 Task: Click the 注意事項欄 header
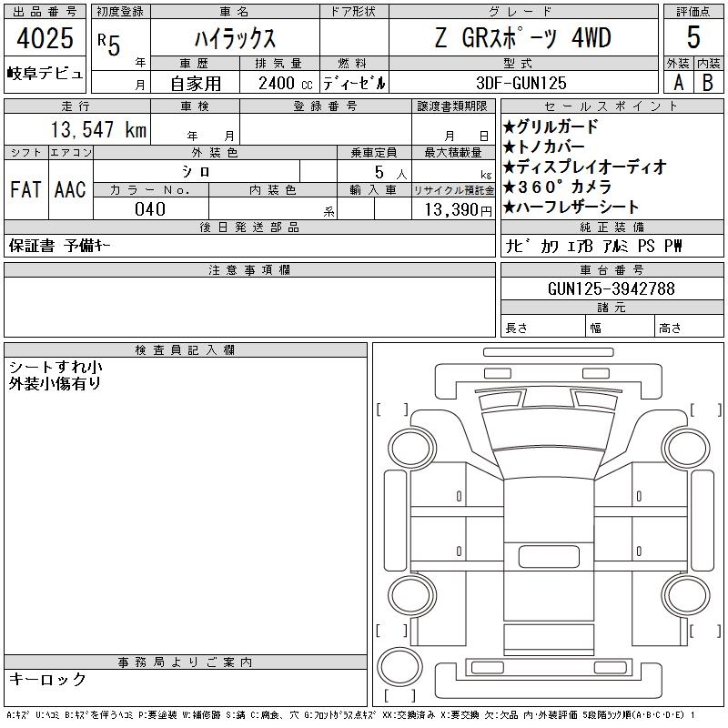[x=249, y=270]
